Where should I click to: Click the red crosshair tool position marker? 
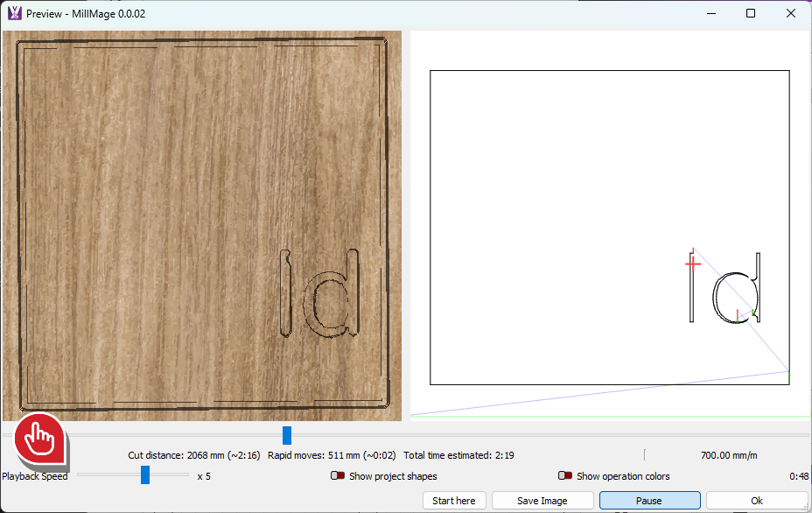pos(693,263)
